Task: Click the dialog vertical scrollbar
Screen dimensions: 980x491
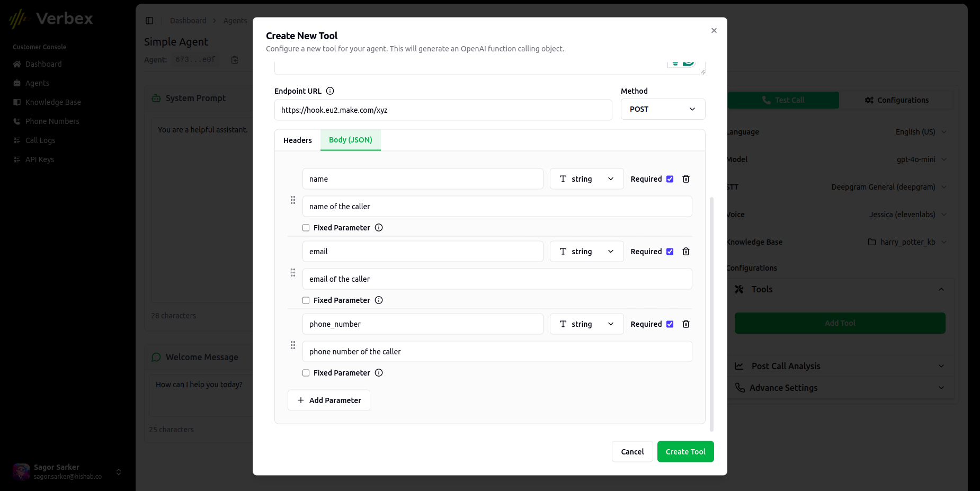Action: 711,314
